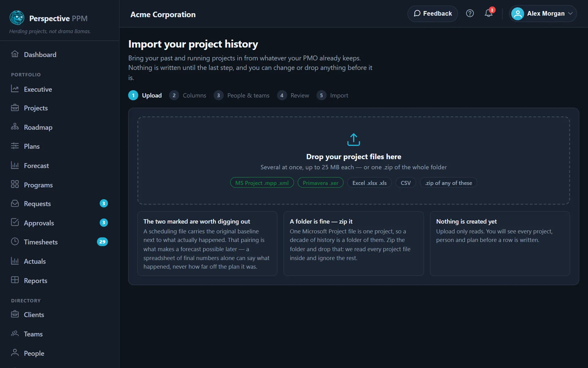Image resolution: width=588 pixels, height=368 pixels.
Task: Click the Forecast bar chart icon
Action: click(15, 165)
